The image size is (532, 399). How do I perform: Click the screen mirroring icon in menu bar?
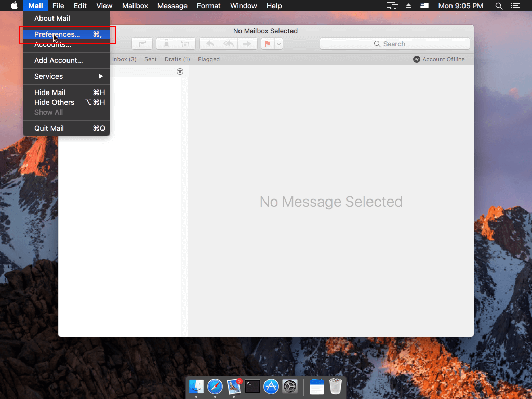click(392, 6)
